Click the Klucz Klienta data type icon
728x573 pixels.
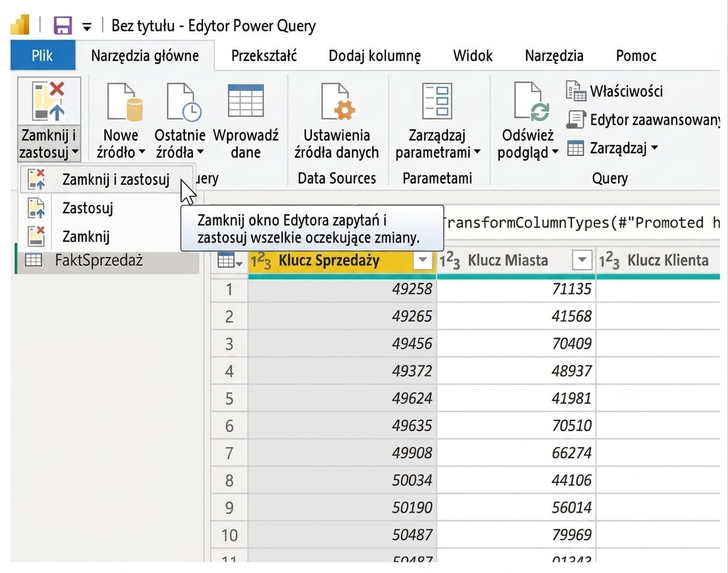[609, 261]
